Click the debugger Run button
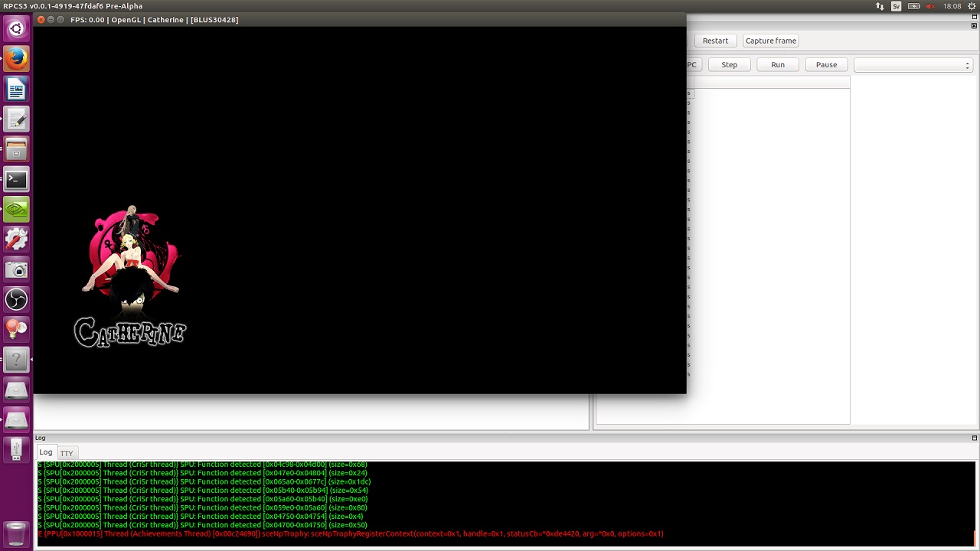Image resolution: width=980 pixels, height=551 pixels. point(778,64)
